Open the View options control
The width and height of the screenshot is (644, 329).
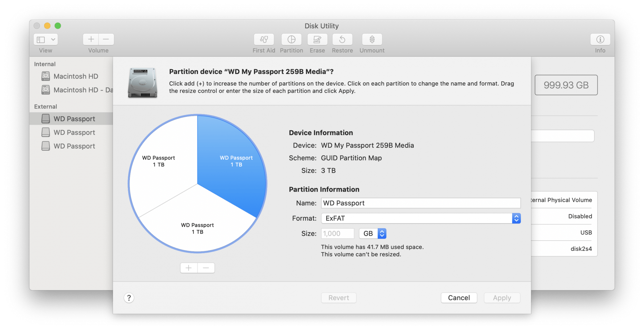[x=45, y=39]
